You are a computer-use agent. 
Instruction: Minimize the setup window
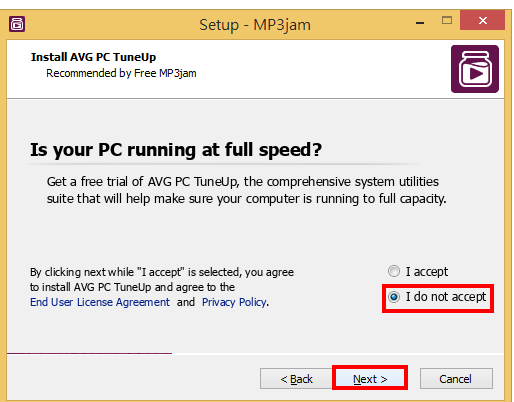420,22
